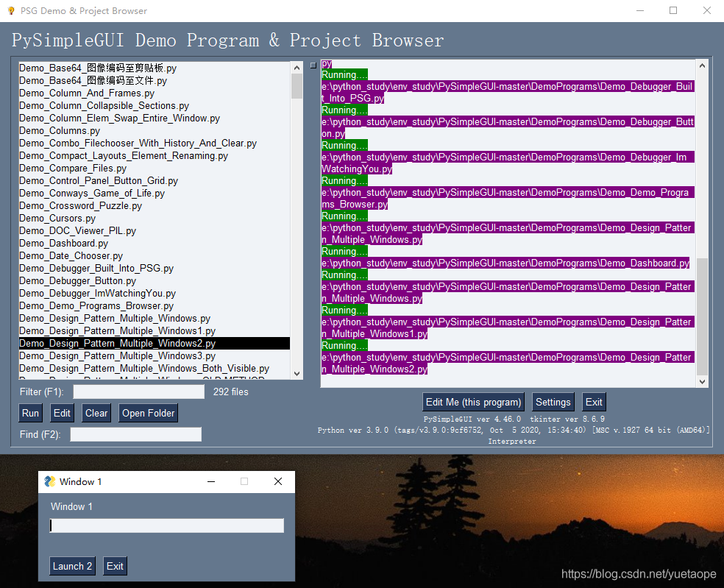Select Demo_Design_Pattern_Multiple_Windows_Both_Visible.py
This screenshot has height=588, width=724.
tap(155, 368)
